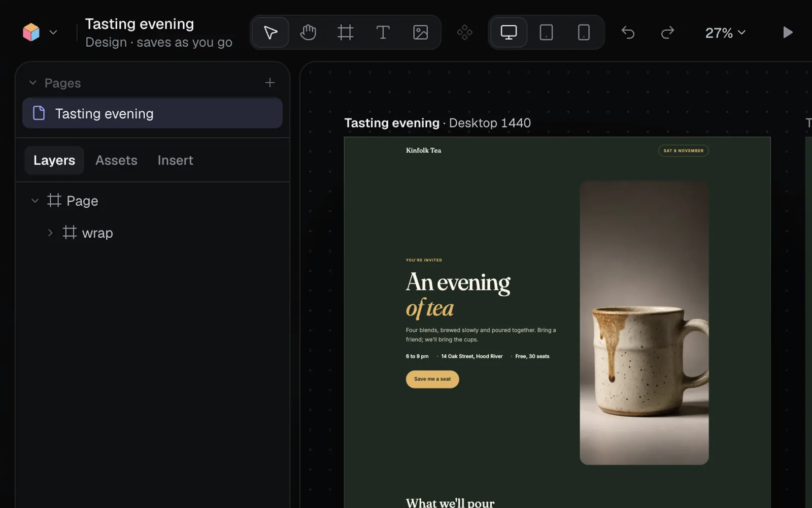Select the Page layer row
This screenshot has width=812, height=508.
152,201
